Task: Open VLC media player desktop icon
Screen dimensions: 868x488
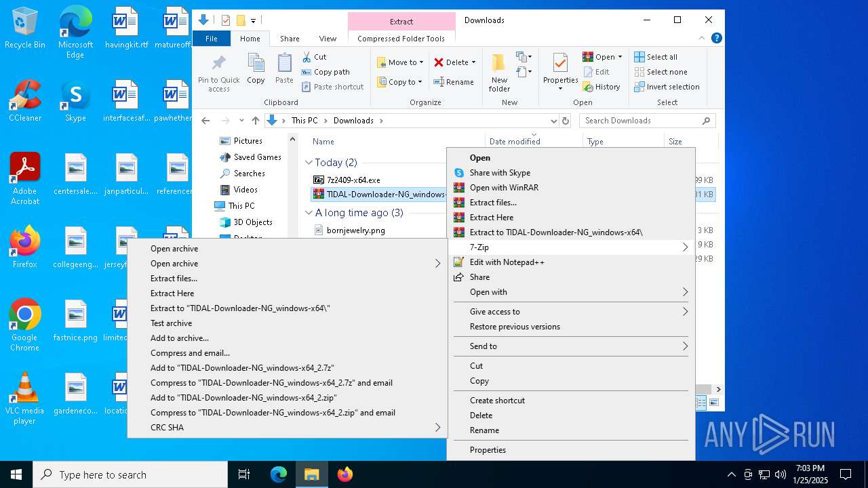Action: click(25, 399)
